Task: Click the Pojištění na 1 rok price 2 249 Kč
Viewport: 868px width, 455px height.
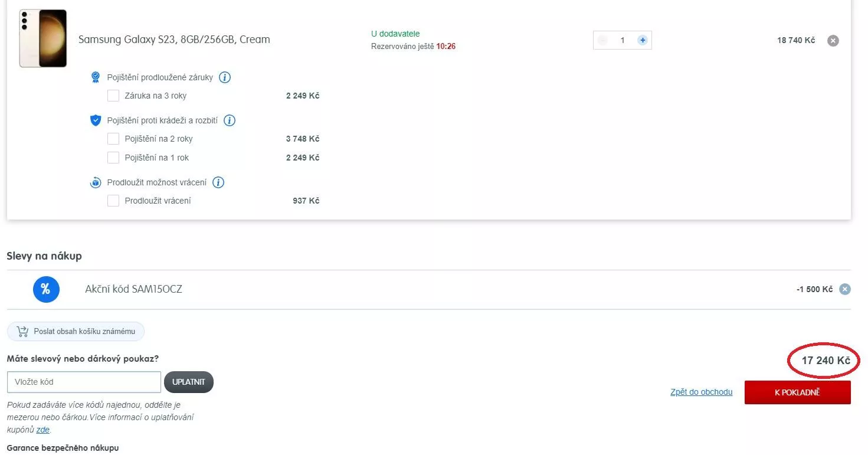Action: [x=303, y=158]
